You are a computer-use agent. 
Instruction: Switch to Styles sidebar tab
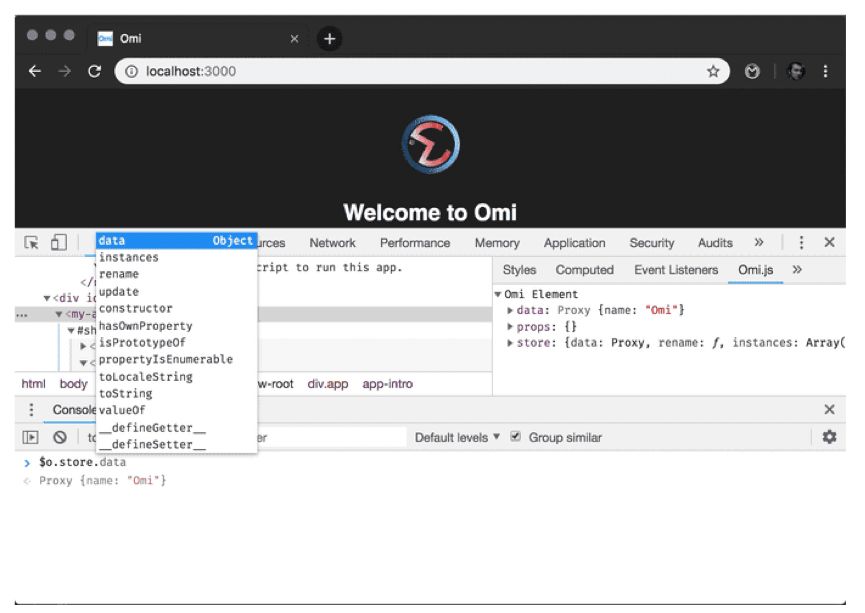click(x=519, y=270)
